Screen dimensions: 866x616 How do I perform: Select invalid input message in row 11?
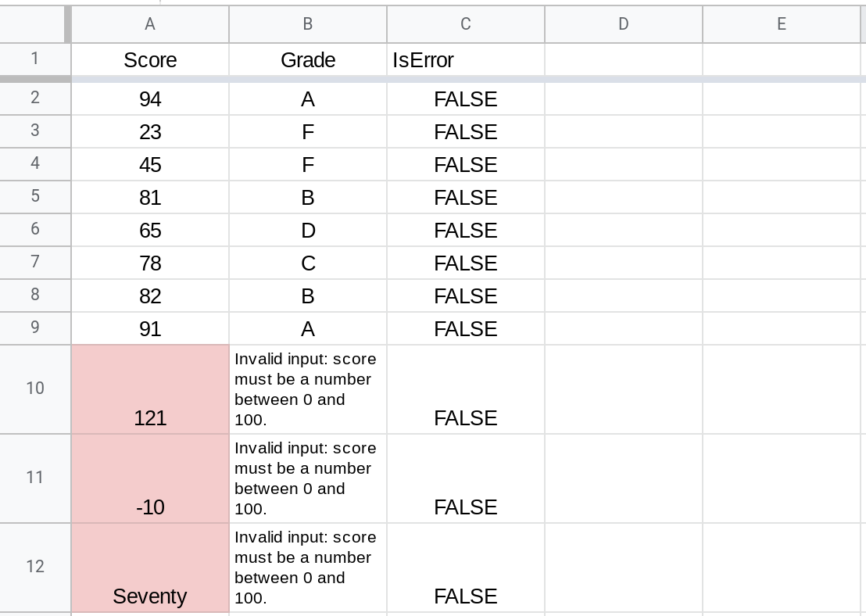tap(308, 478)
